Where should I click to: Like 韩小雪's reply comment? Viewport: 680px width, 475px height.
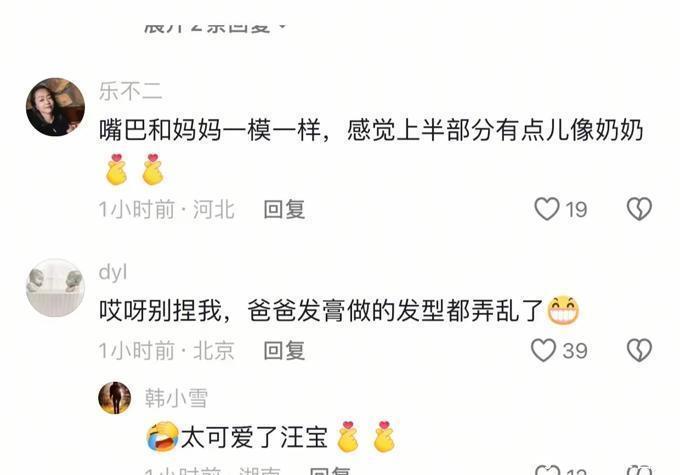[547, 471]
